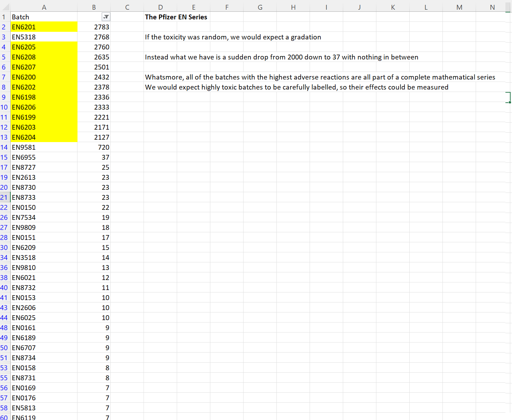The height and width of the screenshot is (420, 512).
Task: Click the row 58 header number
Action: [4, 408]
